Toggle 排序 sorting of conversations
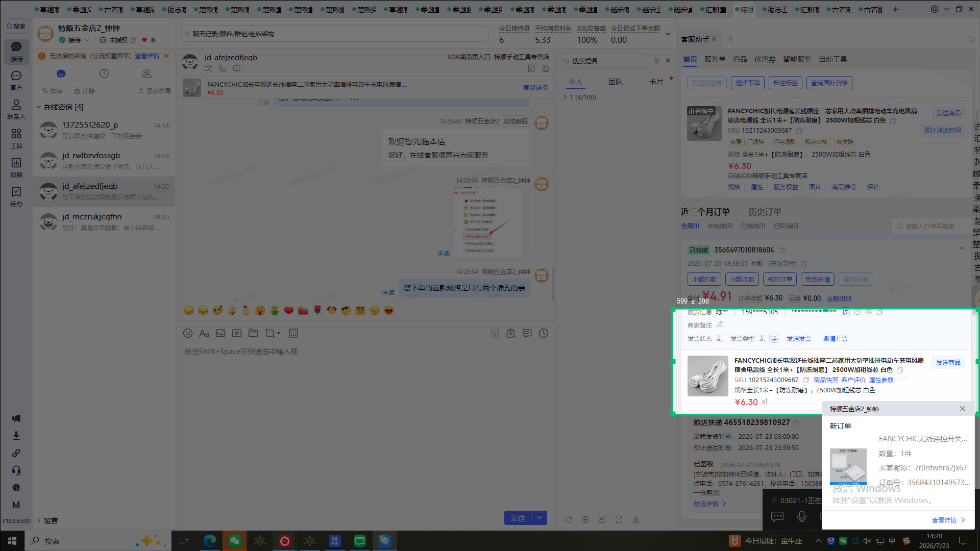980x551 pixels. pyautogui.click(x=53, y=91)
